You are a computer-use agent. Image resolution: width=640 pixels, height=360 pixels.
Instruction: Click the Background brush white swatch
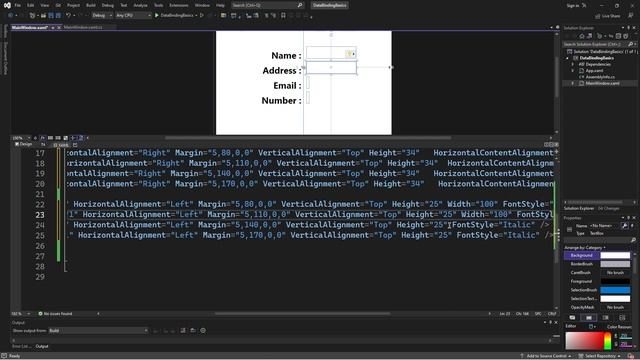[x=615, y=256]
